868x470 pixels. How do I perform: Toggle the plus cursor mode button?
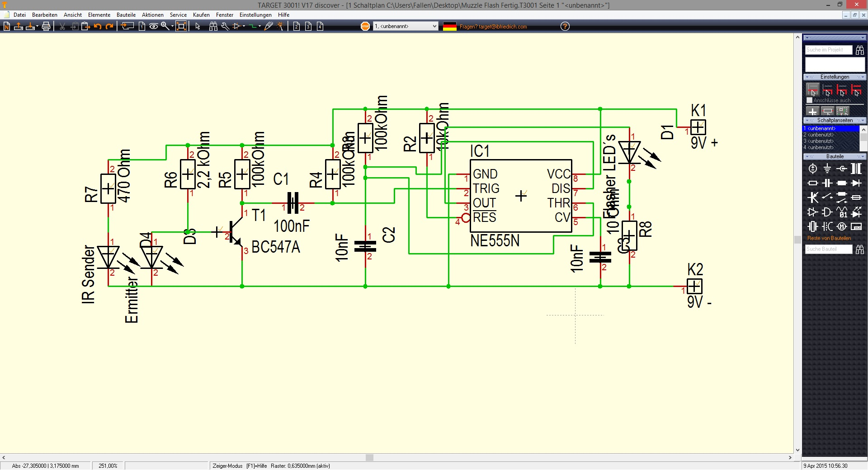(813, 111)
